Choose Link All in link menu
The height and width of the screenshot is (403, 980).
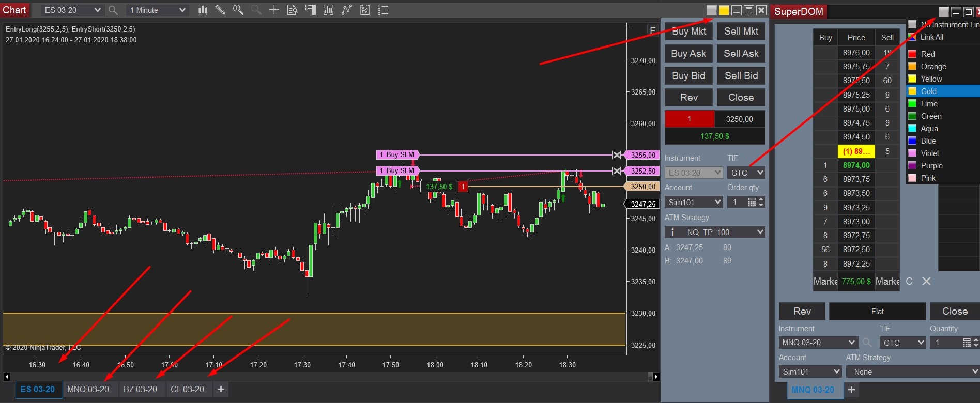pyautogui.click(x=943, y=37)
